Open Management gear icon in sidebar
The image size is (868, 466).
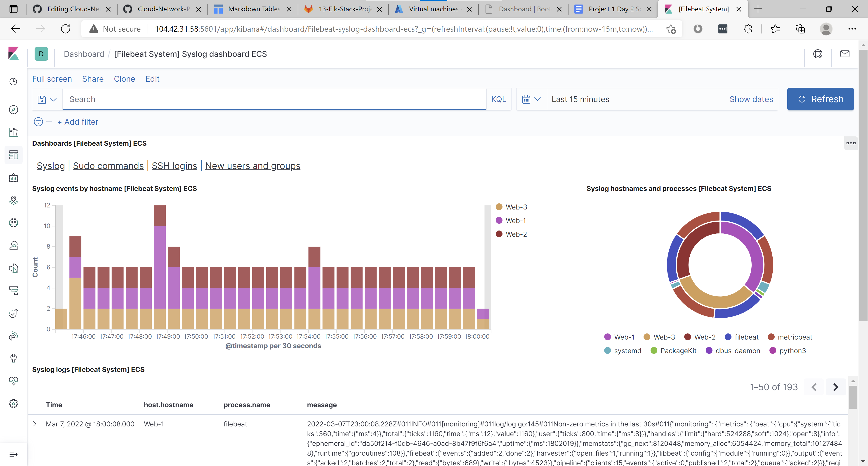click(14, 404)
